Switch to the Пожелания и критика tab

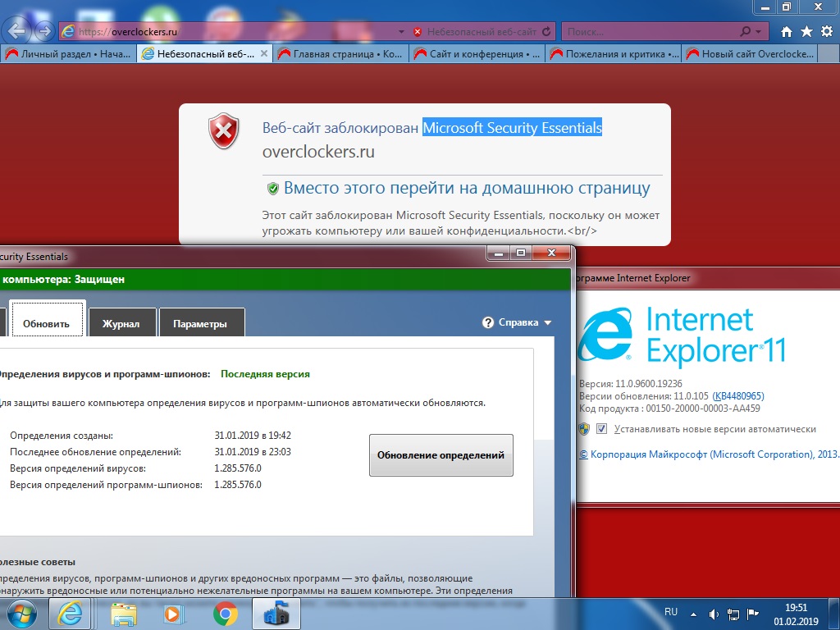pyautogui.click(x=613, y=53)
